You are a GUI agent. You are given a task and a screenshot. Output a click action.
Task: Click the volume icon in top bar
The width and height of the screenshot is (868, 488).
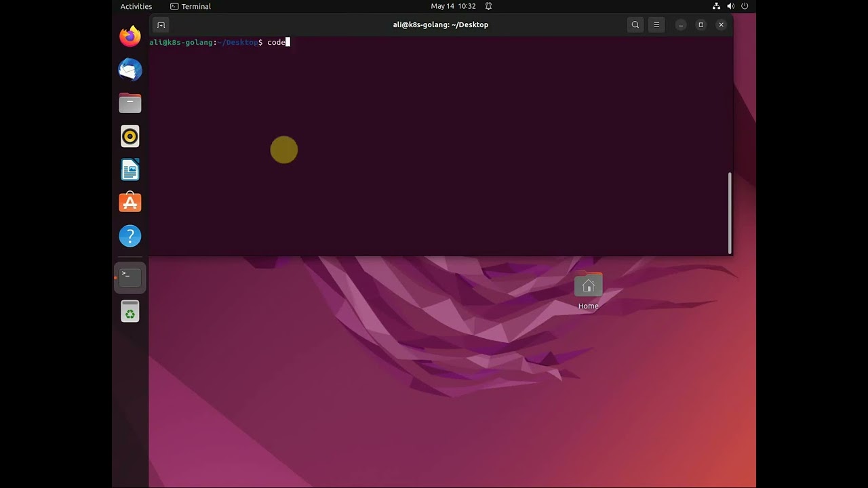(730, 6)
